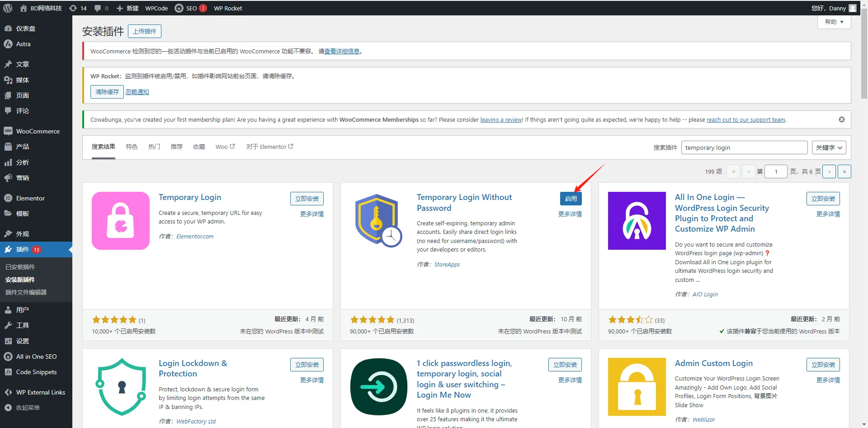Click the WordPress logo in admin bar

(7, 8)
